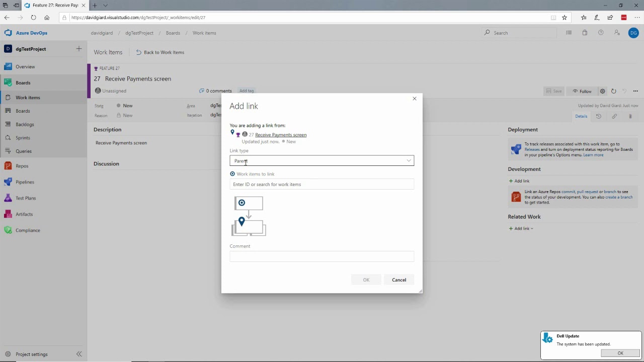Click the browser refresh button

click(x=33, y=18)
